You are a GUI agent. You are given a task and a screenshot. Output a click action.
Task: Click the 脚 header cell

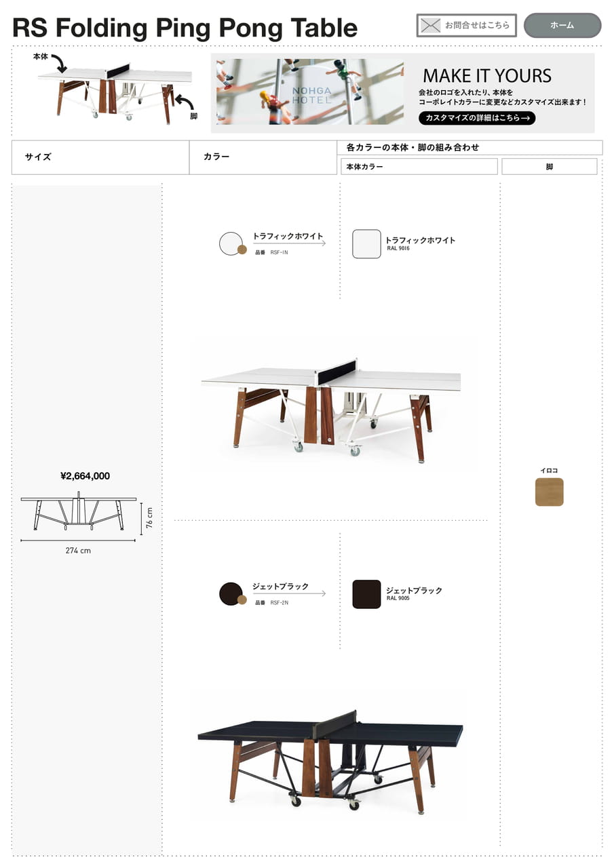[x=550, y=167]
